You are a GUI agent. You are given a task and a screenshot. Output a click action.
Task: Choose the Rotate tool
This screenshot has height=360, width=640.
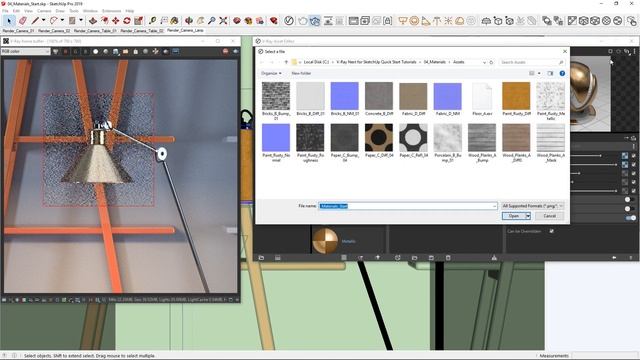click(127, 20)
